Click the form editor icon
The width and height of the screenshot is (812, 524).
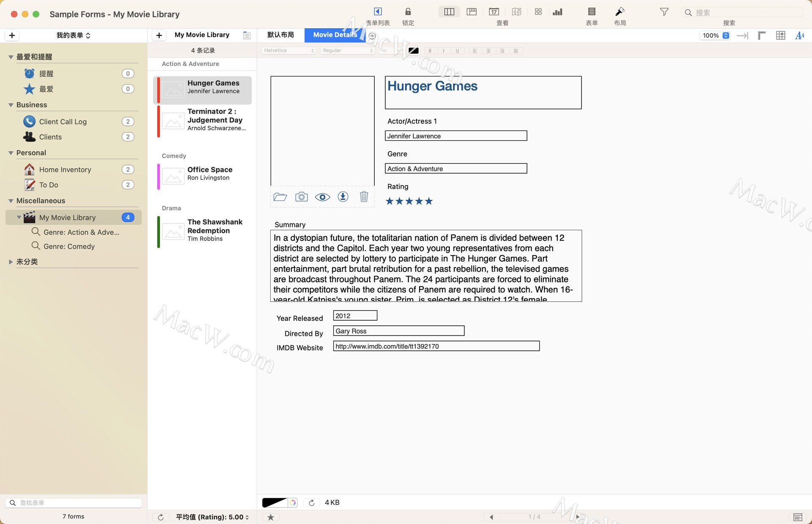(592, 11)
